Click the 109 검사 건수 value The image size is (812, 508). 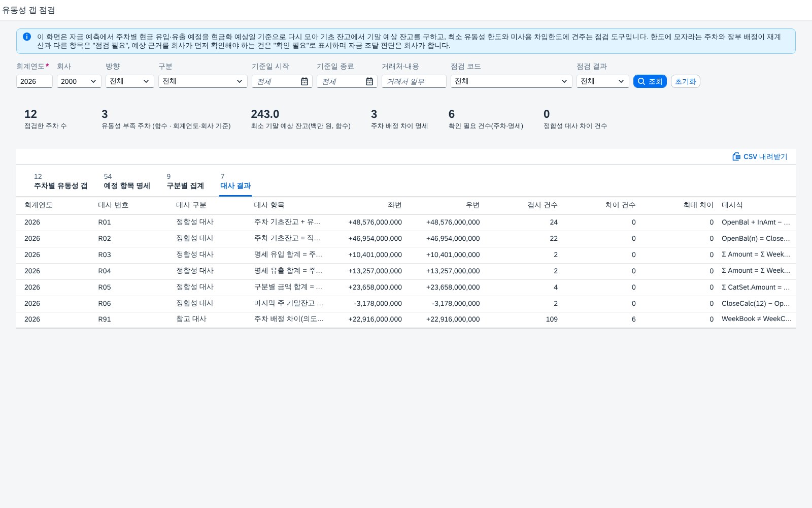pos(552,320)
